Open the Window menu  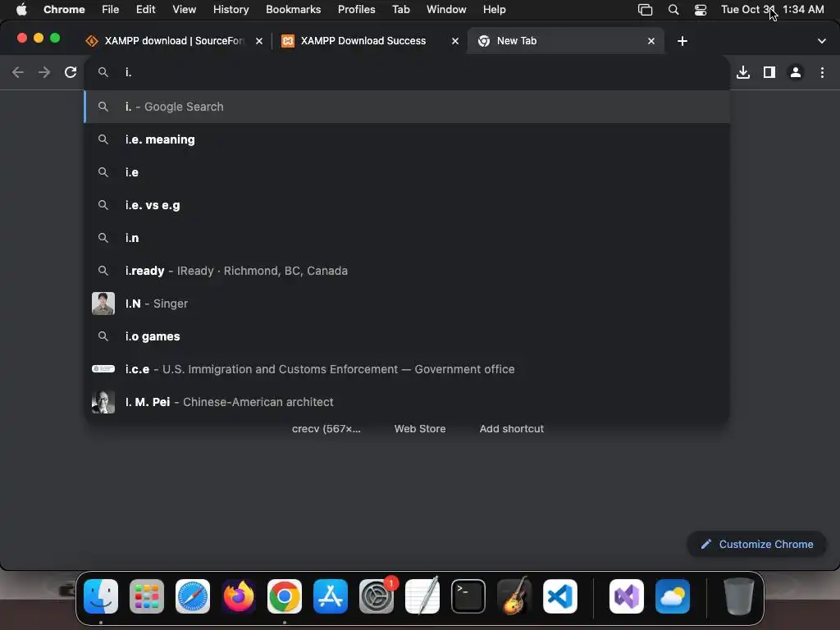click(x=446, y=10)
